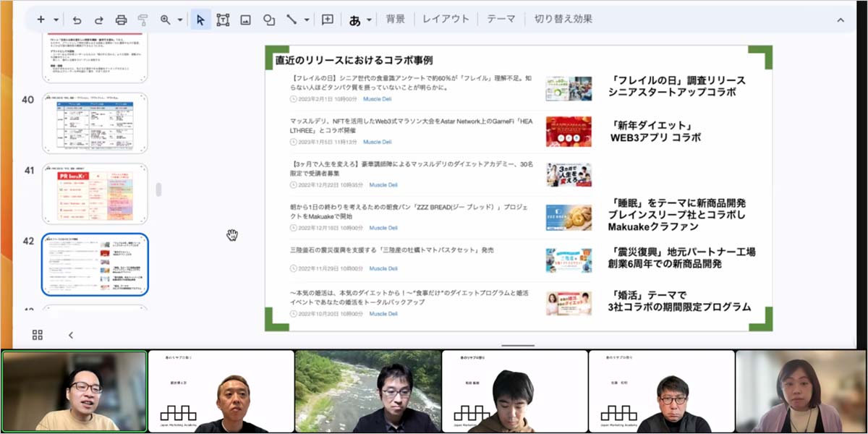Switch to grid view using the grid icon
Viewport: 868px width, 434px height.
(38, 335)
